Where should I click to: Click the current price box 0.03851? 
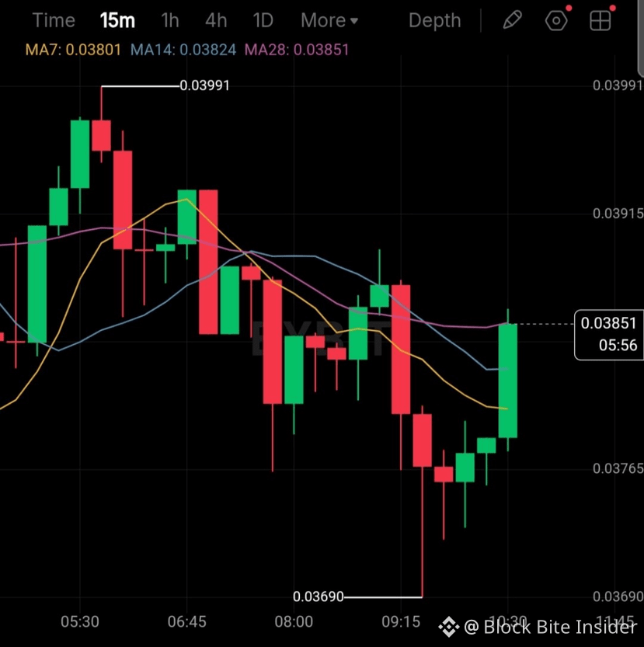(x=609, y=335)
